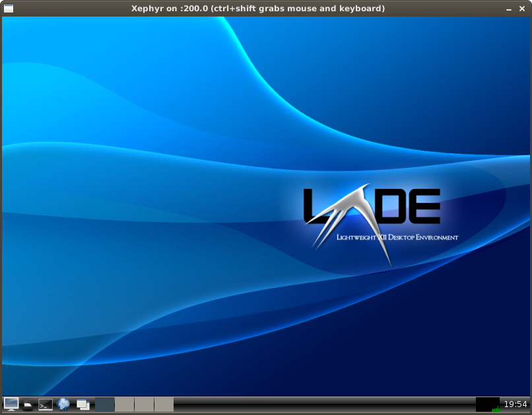Click the iconify all windows panel button
The height and width of the screenshot is (415, 532).
click(x=83, y=404)
